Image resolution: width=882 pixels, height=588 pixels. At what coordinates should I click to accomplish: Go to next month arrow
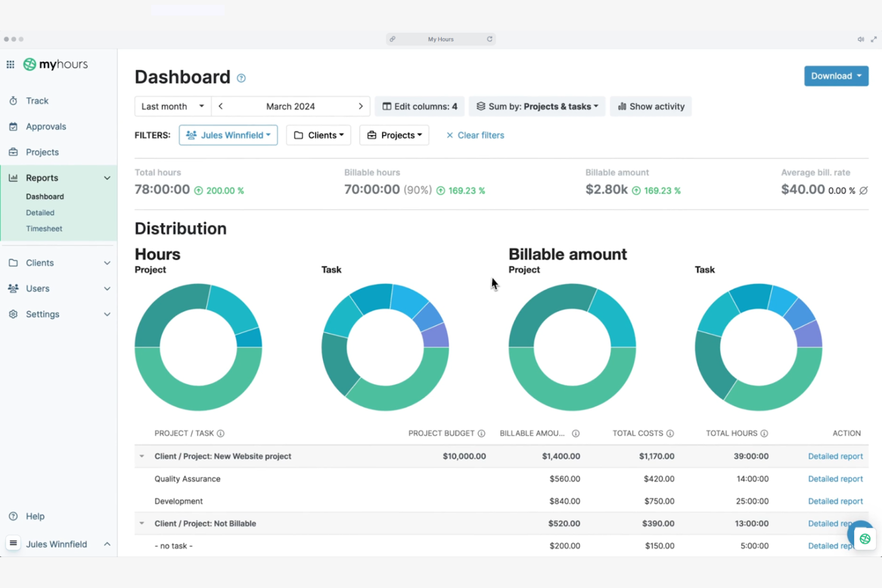[x=361, y=106]
